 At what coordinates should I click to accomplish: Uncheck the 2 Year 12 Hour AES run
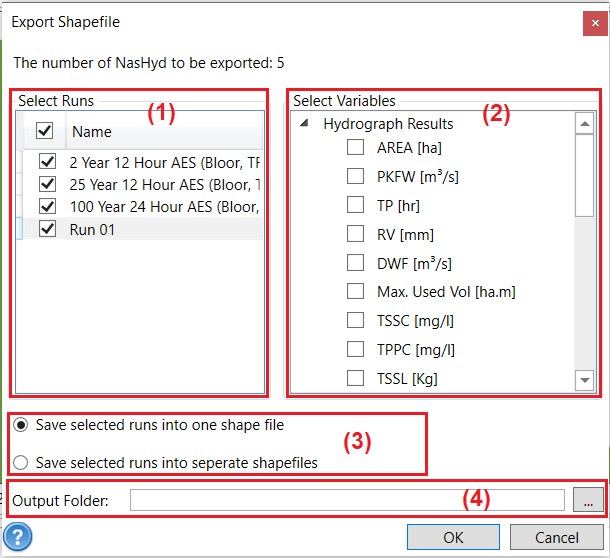46,162
